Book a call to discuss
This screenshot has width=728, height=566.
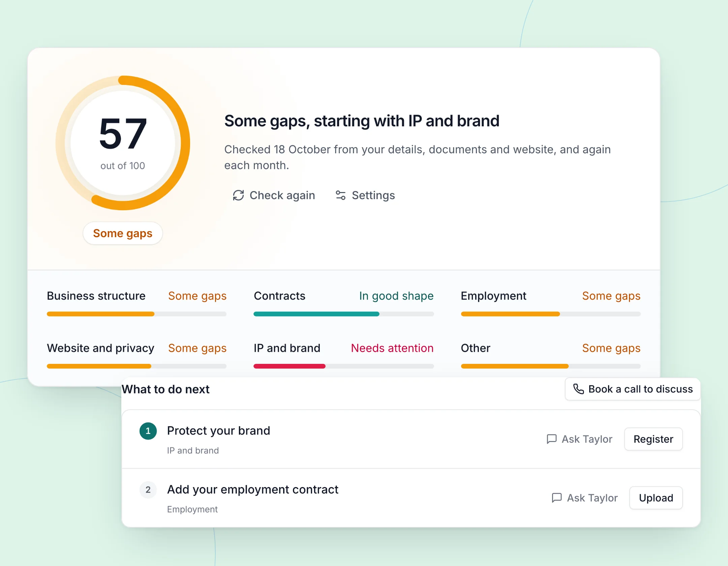click(633, 389)
